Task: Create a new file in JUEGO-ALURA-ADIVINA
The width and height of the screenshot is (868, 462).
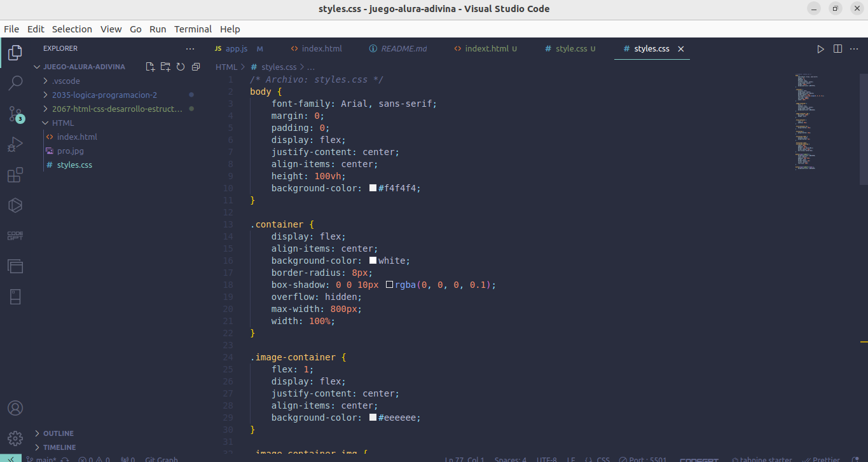Action: click(150, 67)
